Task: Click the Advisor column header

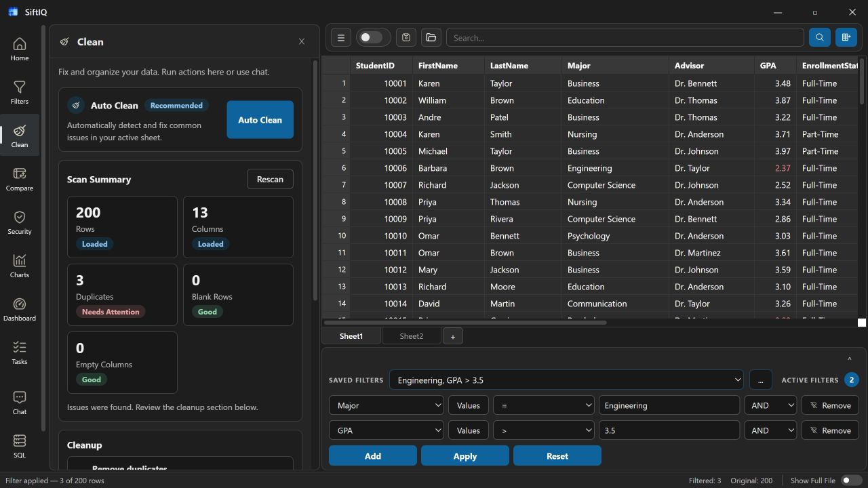Action: tap(711, 66)
